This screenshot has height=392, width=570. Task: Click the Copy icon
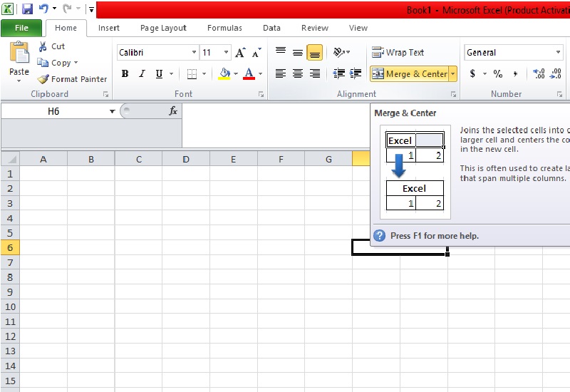click(x=43, y=63)
